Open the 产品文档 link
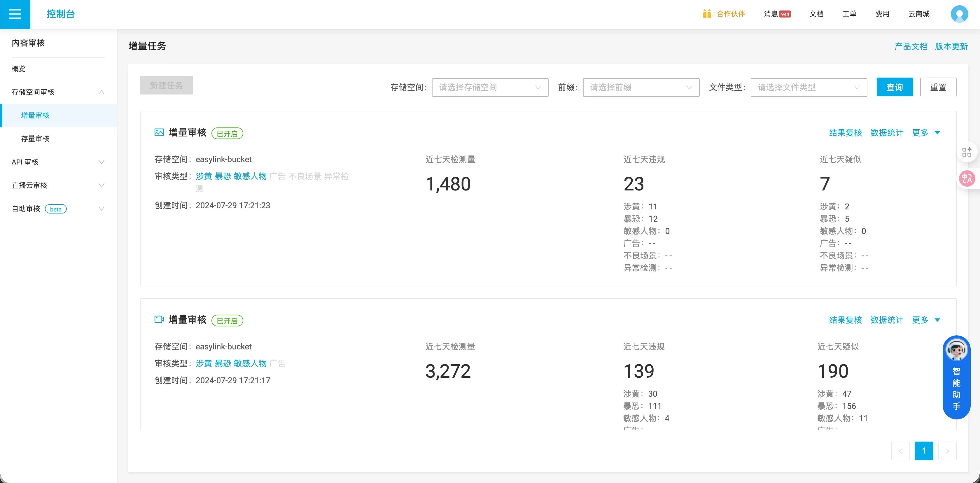This screenshot has height=483, width=980. pyautogui.click(x=911, y=46)
